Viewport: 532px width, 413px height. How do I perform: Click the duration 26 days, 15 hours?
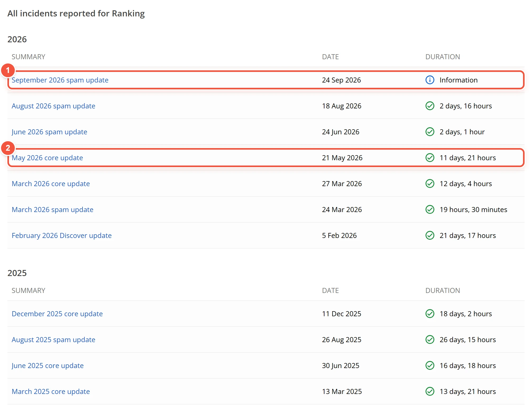pos(467,340)
